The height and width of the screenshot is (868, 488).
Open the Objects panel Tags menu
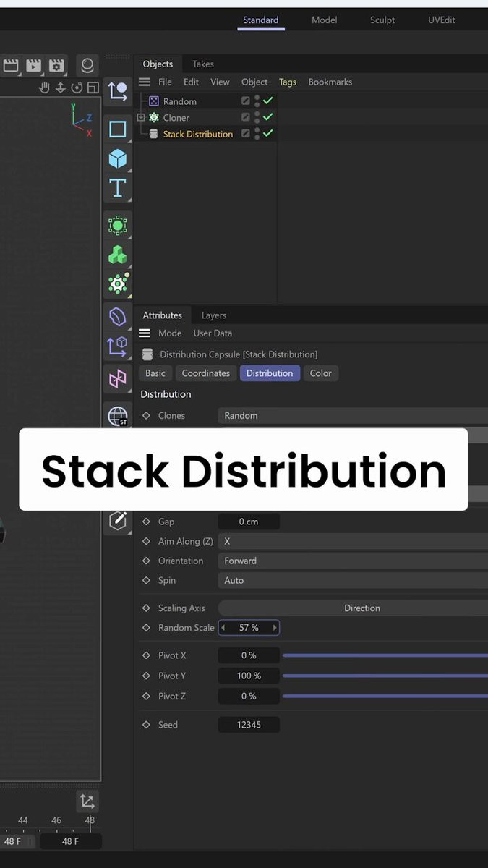tap(288, 82)
